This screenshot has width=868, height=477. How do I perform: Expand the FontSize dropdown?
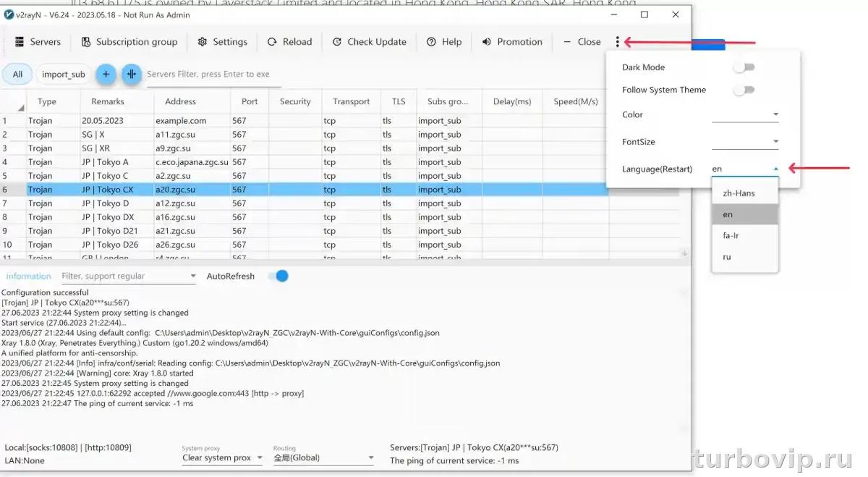744,142
